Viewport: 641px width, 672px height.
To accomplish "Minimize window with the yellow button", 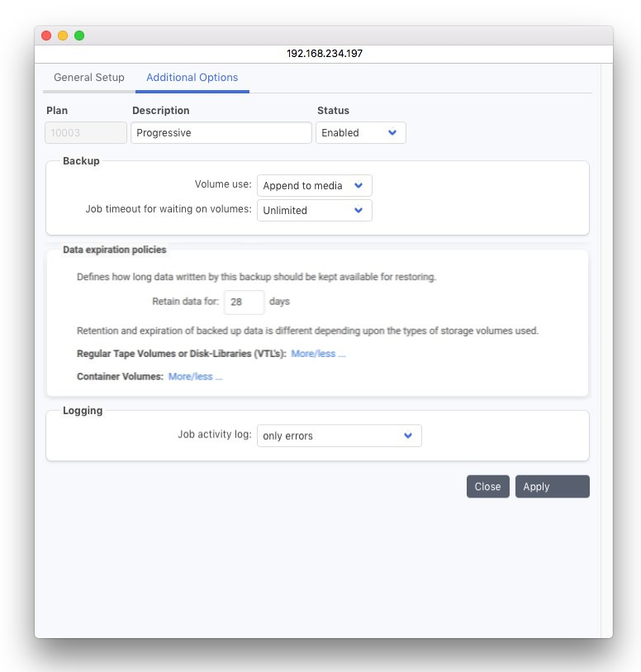I will (63, 36).
